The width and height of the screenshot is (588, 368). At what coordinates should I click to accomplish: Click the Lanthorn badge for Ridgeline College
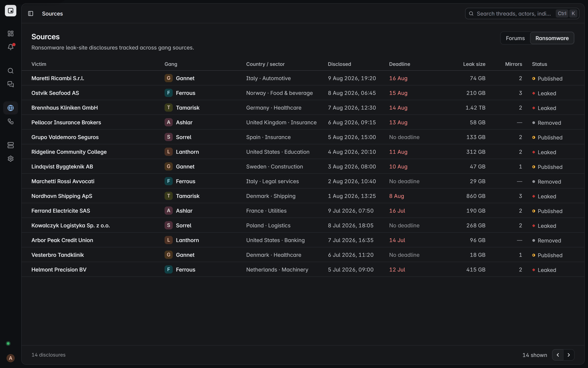169,152
